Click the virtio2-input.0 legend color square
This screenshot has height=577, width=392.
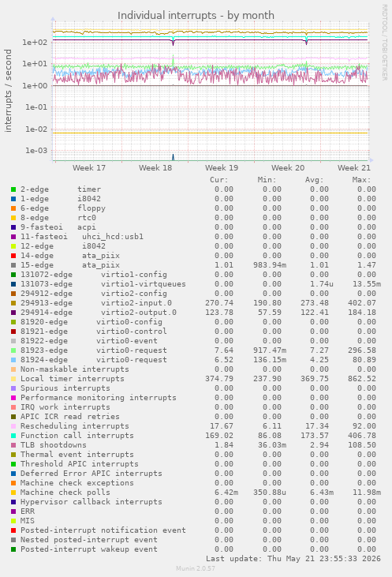coord(13,303)
